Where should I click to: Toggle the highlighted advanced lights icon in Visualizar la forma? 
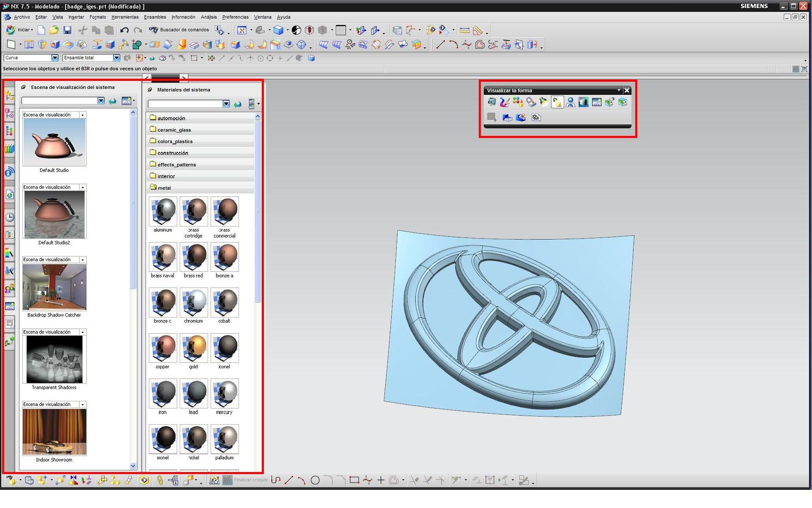click(557, 102)
